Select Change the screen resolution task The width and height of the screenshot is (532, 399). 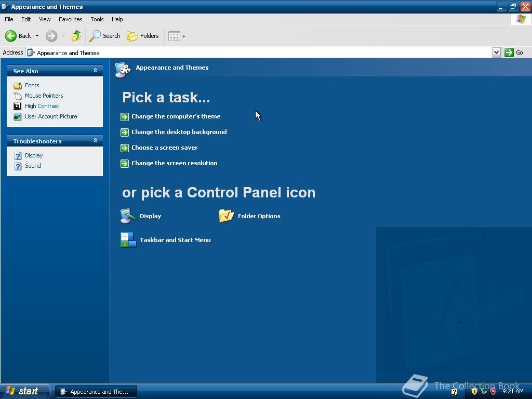click(175, 163)
